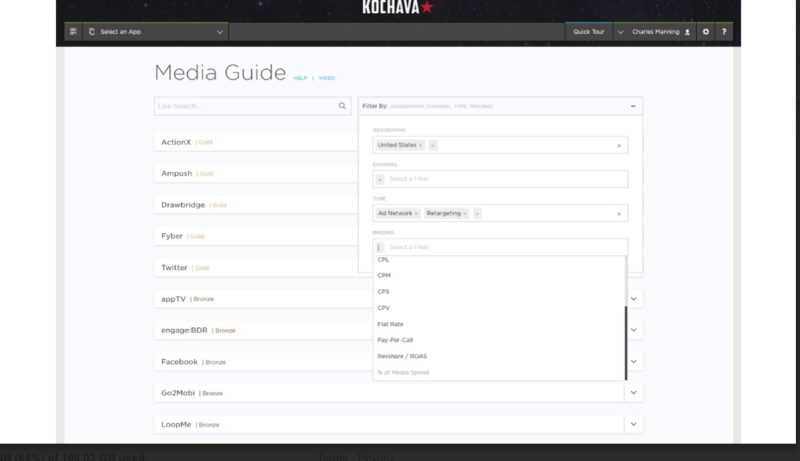Open the sidebar menu icon in the toolbar
Viewport: 800px width, 461px height.
tap(73, 32)
